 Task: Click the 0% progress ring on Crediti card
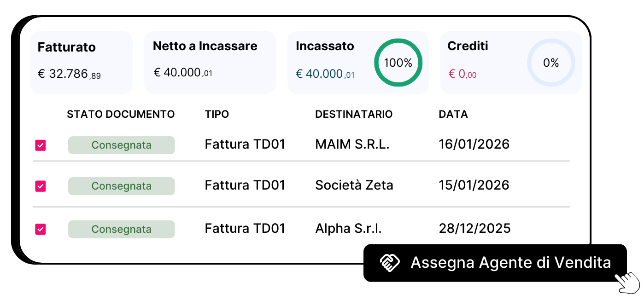[x=551, y=62]
